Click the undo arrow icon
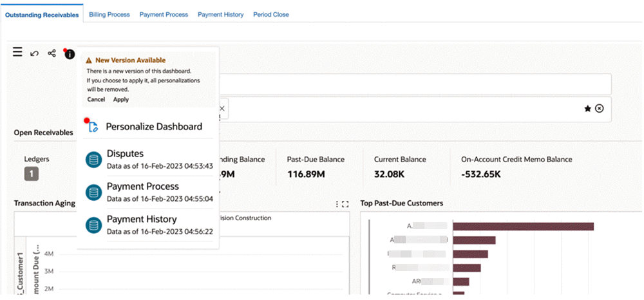Viewport: 644px width, 300px height. tap(35, 53)
